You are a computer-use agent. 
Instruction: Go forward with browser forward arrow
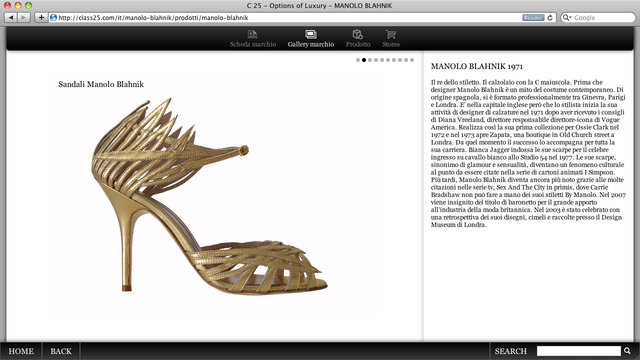point(24,18)
